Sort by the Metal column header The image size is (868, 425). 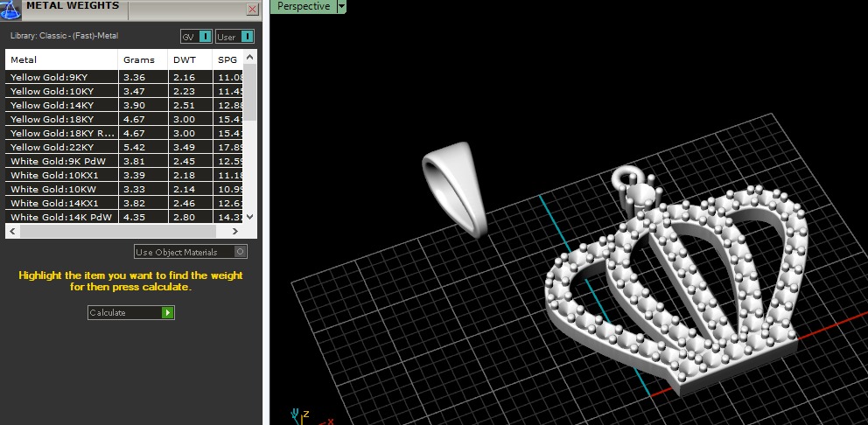coord(61,59)
